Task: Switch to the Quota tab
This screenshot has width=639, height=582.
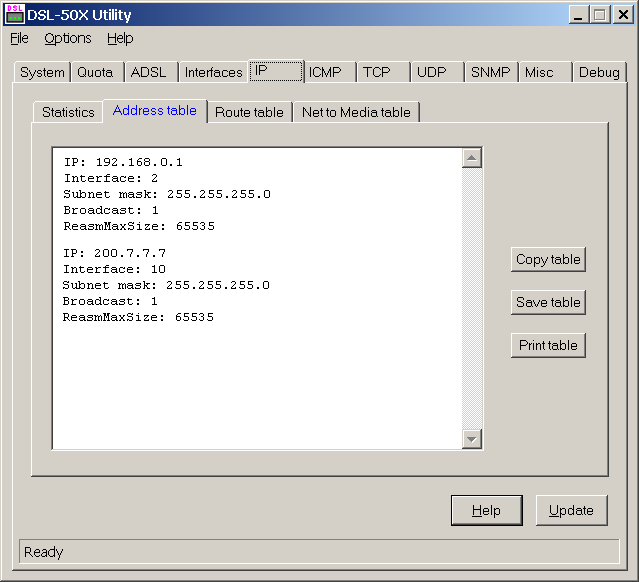Action: coord(95,73)
